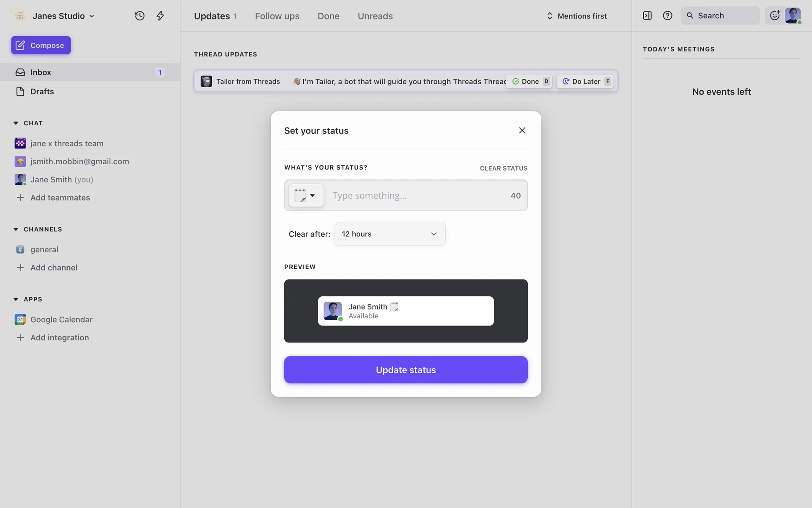Open the help question mark icon

[x=667, y=16]
